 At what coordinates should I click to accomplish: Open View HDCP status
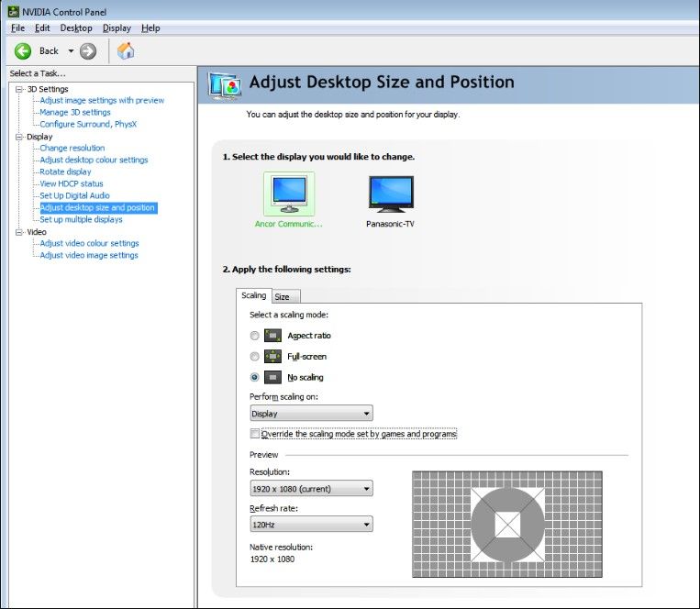pyautogui.click(x=72, y=183)
